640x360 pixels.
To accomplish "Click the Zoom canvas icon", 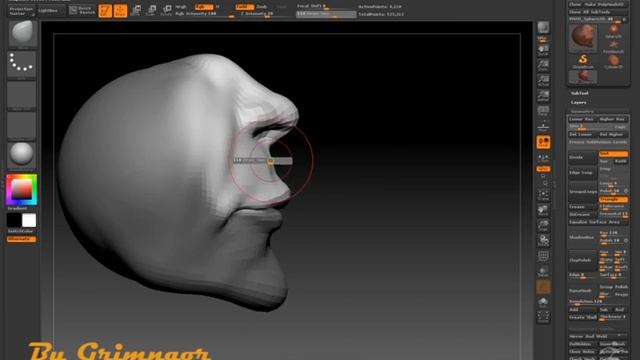I will coord(543,65).
